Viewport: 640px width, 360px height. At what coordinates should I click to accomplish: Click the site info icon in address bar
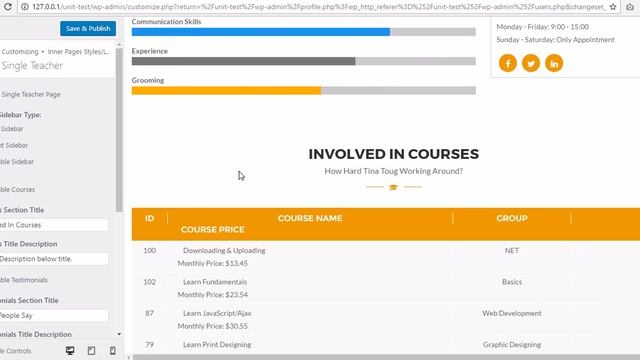[x=25, y=7]
